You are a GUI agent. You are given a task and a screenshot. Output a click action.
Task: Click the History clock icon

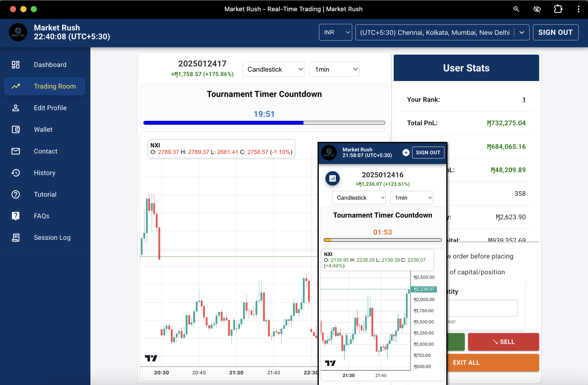(x=16, y=173)
